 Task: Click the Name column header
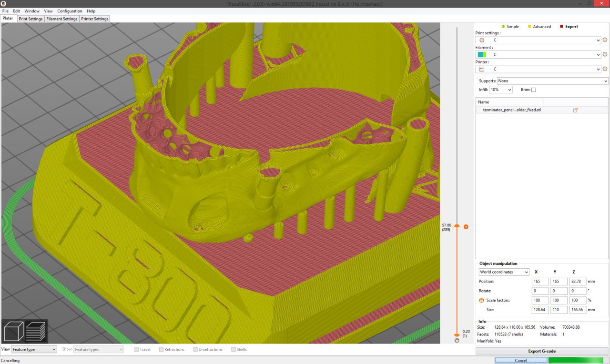click(509, 102)
